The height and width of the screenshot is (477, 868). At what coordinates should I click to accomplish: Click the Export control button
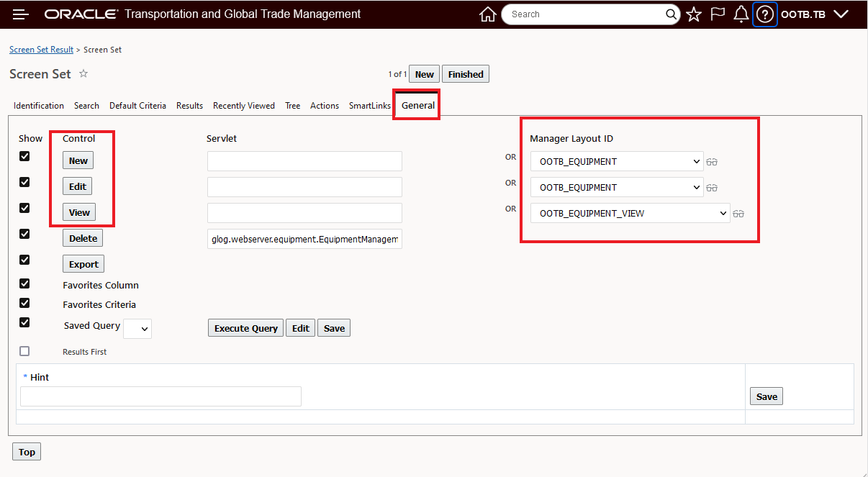pyautogui.click(x=83, y=264)
